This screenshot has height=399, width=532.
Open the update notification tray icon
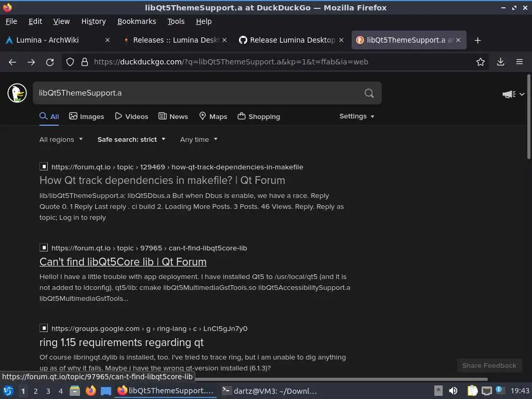coord(500,390)
